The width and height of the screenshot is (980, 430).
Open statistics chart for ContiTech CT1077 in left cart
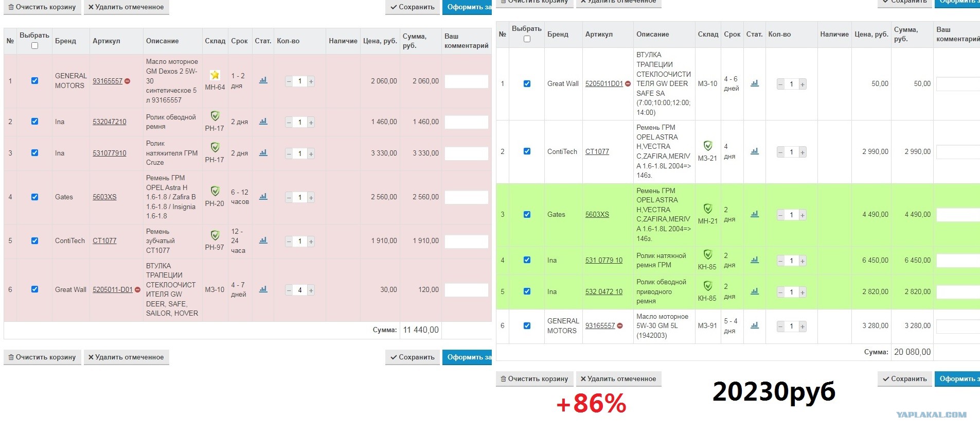[263, 240]
